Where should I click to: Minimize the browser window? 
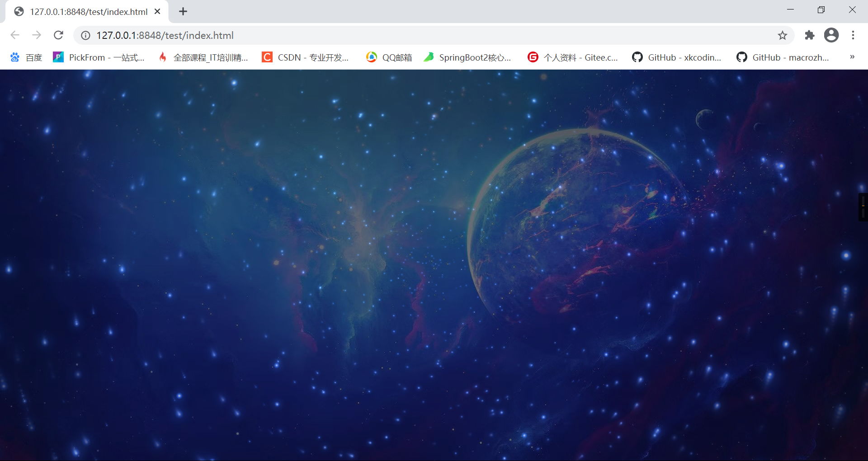pyautogui.click(x=790, y=9)
